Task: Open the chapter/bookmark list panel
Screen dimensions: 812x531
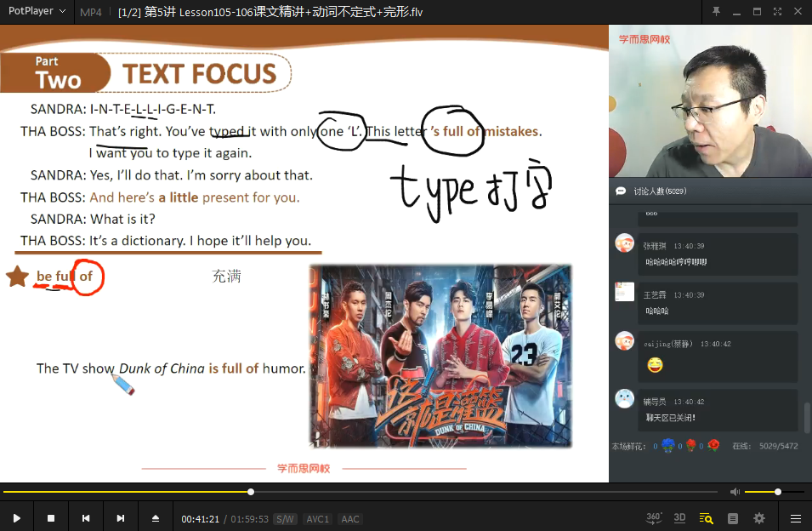Action: coord(733,518)
